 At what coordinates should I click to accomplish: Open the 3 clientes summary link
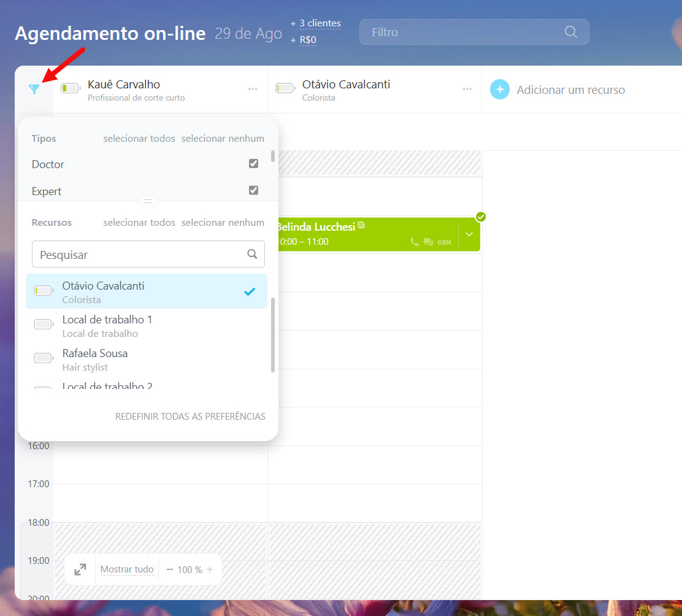(x=320, y=23)
